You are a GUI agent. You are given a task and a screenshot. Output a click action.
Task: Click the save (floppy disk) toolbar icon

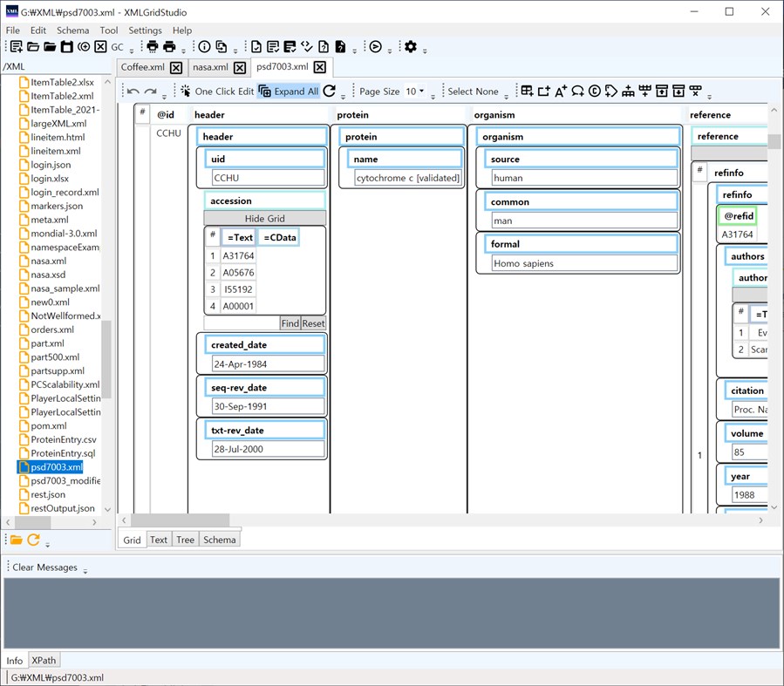[x=67, y=47]
